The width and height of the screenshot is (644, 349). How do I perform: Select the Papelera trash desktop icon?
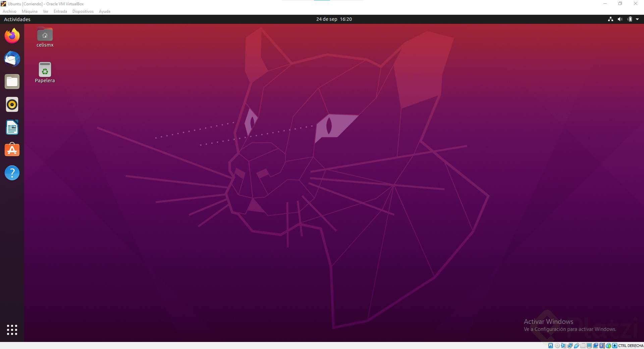pos(45,72)
